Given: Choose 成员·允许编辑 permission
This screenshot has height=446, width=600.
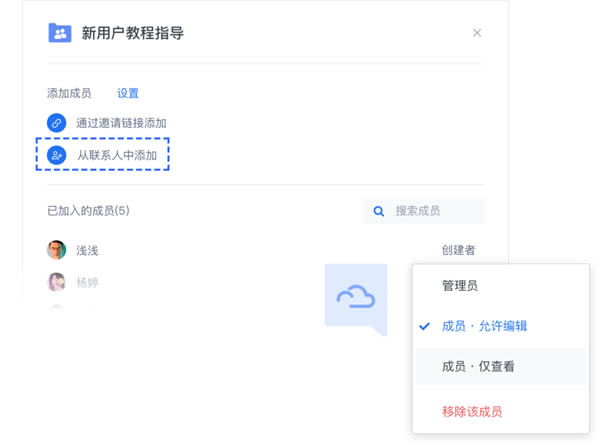Looking at the screenshot, I should 484,326.
